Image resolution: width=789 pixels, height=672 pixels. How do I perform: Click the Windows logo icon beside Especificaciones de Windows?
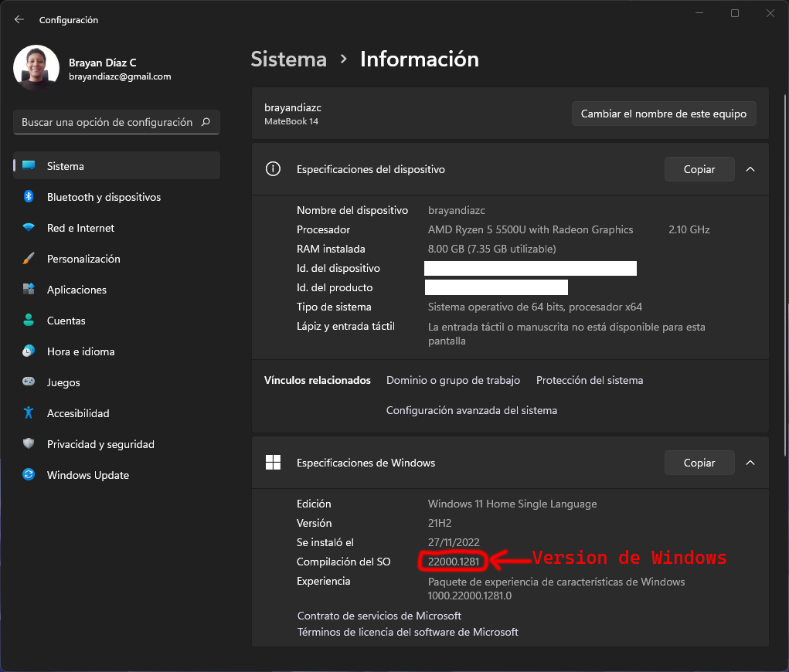[273, 462]
